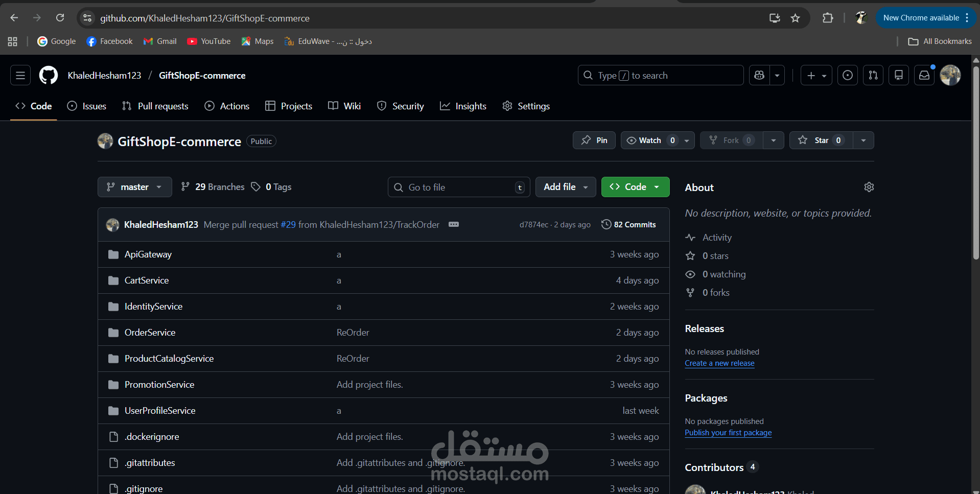Click the Create a new release link
The image size is (980, 494).
(719, 363)
